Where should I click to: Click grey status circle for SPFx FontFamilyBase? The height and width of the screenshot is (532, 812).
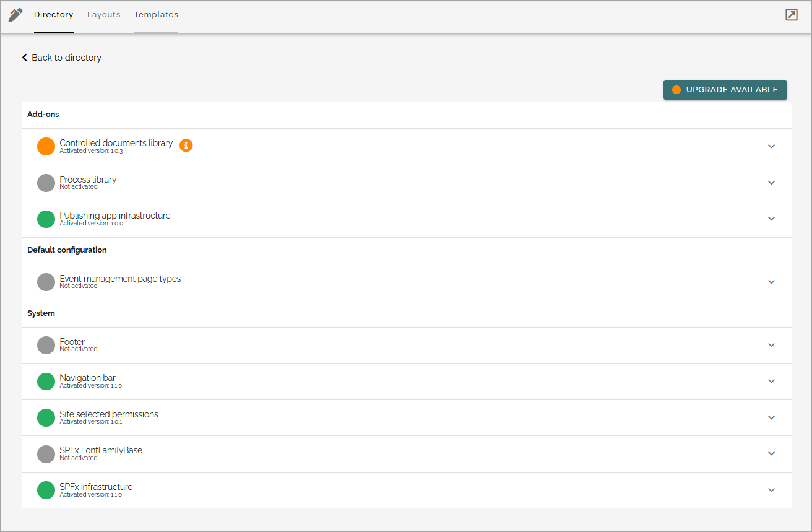coord(46,454)
